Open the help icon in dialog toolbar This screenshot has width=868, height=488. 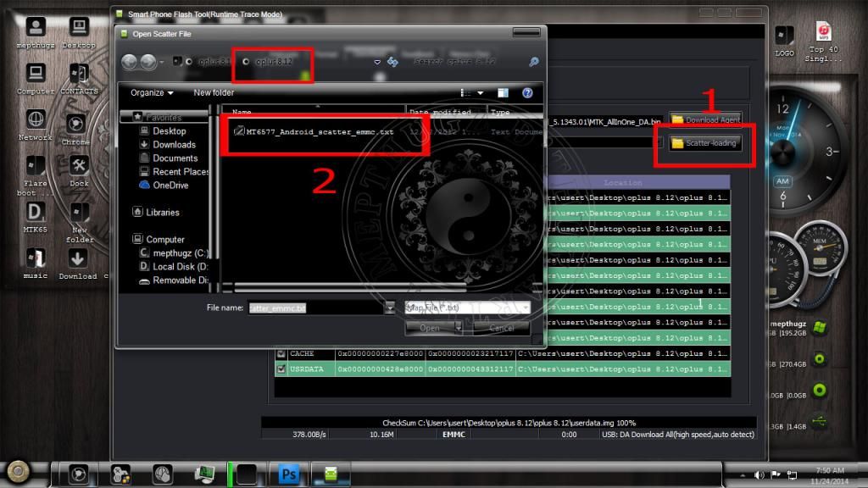click(527, 93)
